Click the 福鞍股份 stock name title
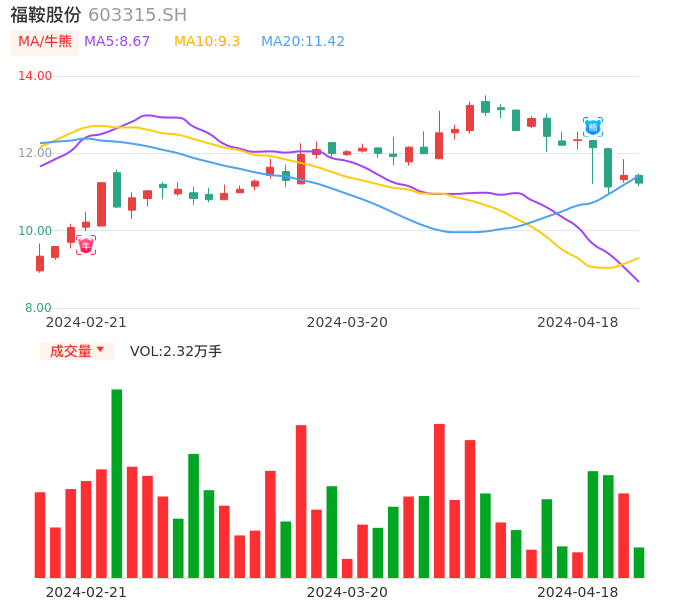Screen dimensions: 686x606 pyautogui.click(x=46, y=15)
